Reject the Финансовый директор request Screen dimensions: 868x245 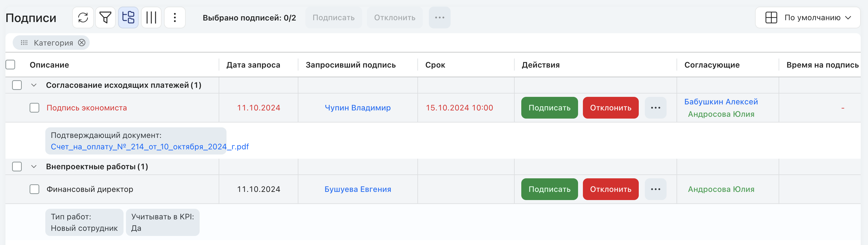(611, 189)
